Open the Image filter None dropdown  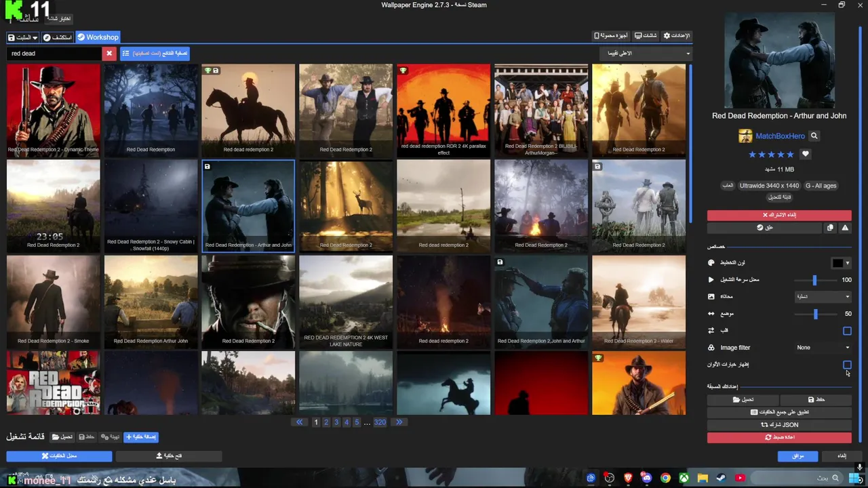pyautogui.click(x=823, y=348)
